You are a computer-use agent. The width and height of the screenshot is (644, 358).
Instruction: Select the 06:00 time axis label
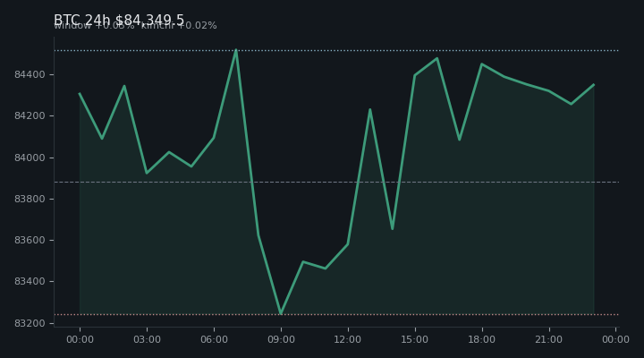tap(214, 339)
